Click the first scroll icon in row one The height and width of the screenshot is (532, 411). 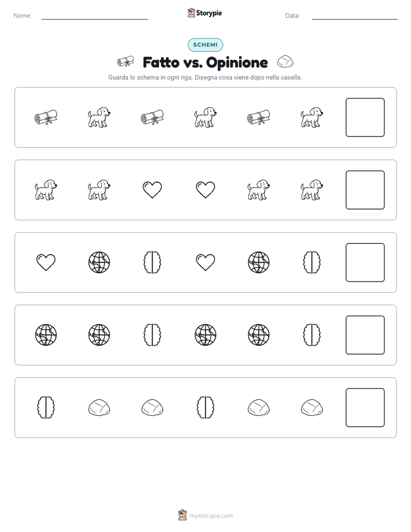[x=46, y=117]
